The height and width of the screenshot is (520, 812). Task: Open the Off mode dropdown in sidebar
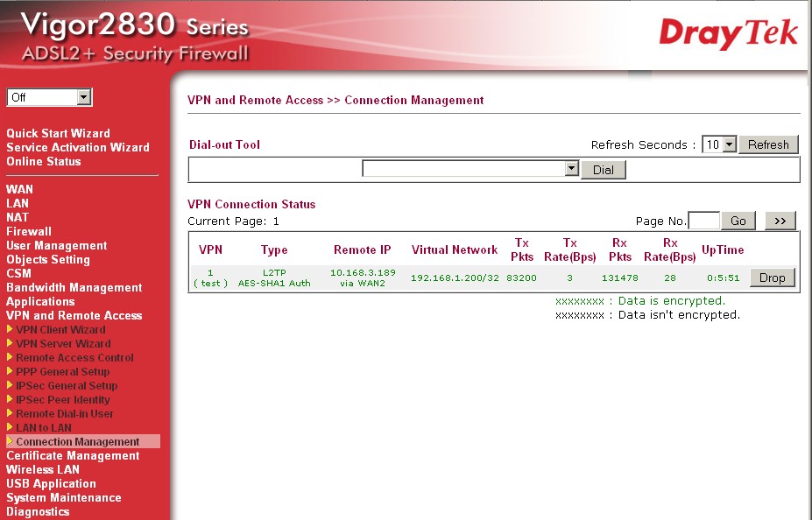[49, 97]
